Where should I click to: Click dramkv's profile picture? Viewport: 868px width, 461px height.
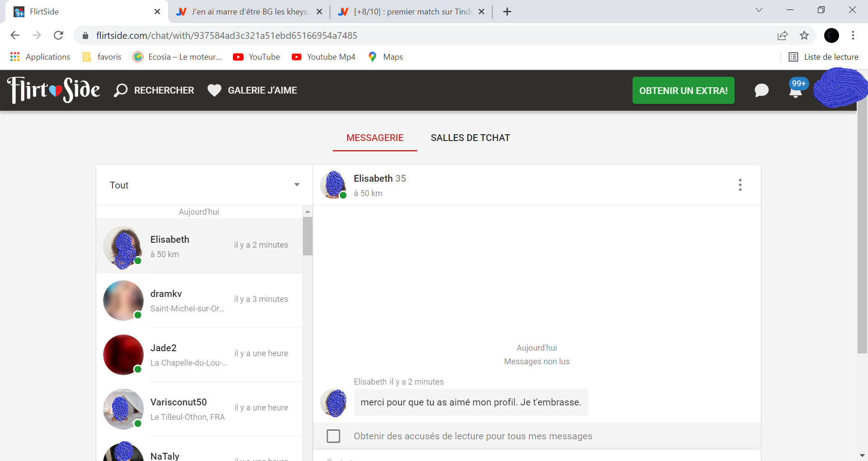point(123,301)
